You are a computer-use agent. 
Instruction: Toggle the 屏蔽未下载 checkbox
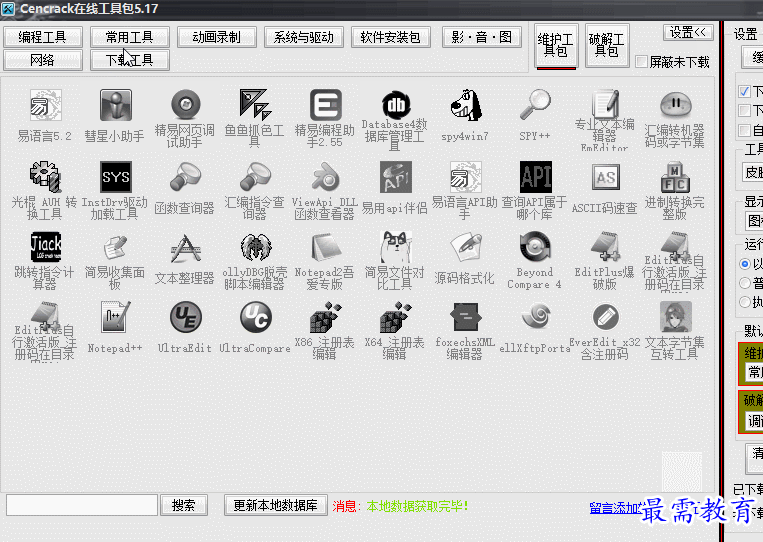tap(642, 62)
